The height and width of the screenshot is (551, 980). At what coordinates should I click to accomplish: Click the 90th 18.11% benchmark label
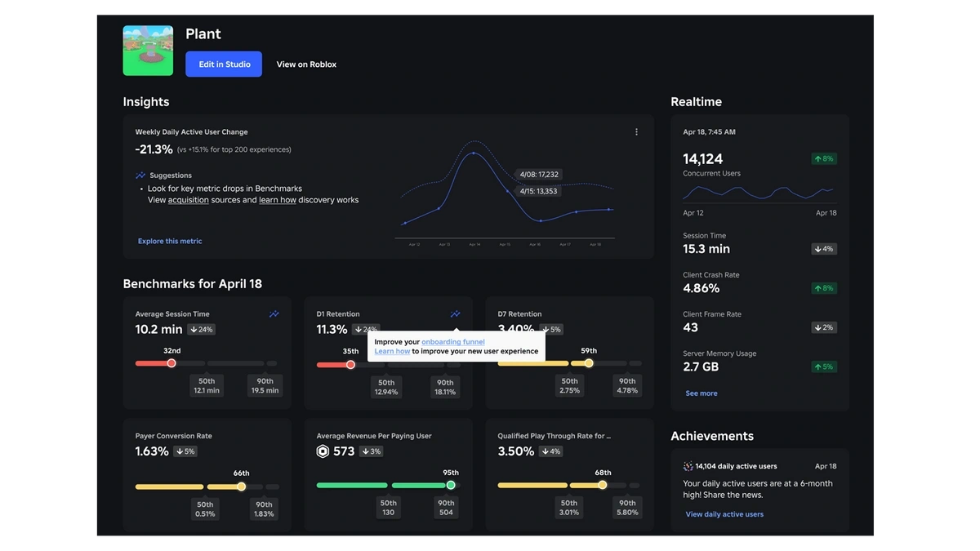[445, 388]
